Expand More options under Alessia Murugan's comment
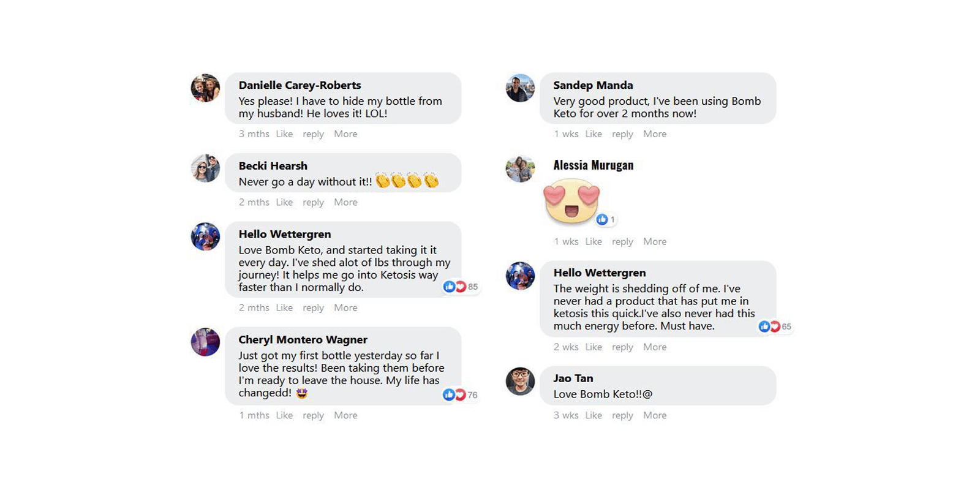This screenshot has width=980, height=490. (x=655, y=241)
